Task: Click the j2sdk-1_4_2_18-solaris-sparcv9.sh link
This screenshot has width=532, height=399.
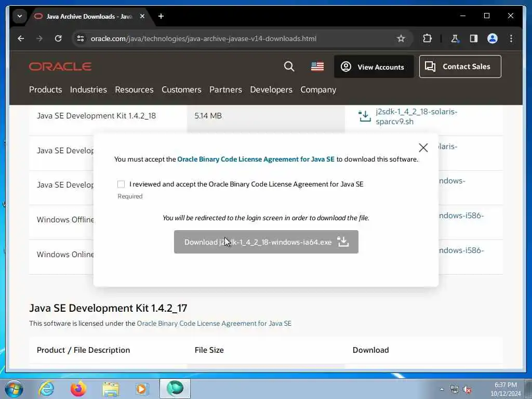Action: tap(416, 116)
